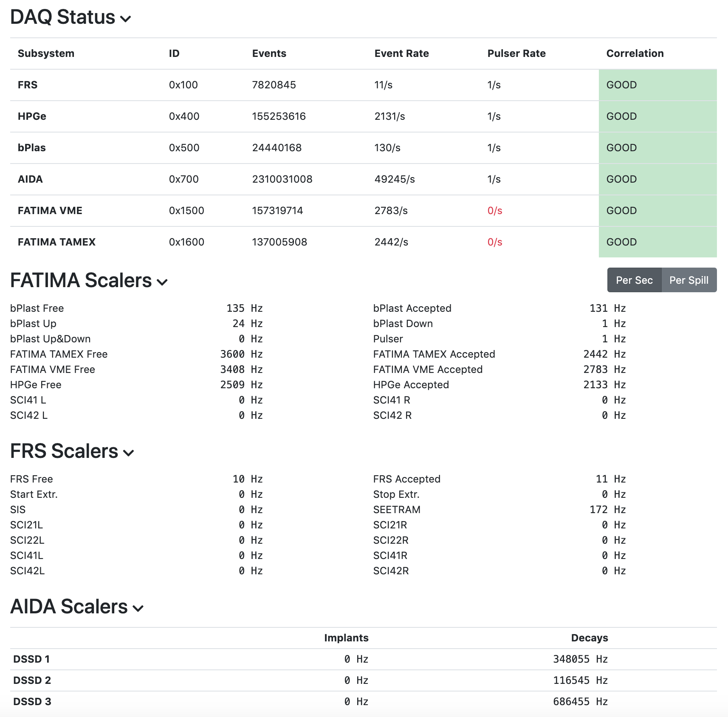The width and height of the screenshot is (728, 717).
Task: Click the green GOOD cell for FRS
Action: [x=657, y=85]
